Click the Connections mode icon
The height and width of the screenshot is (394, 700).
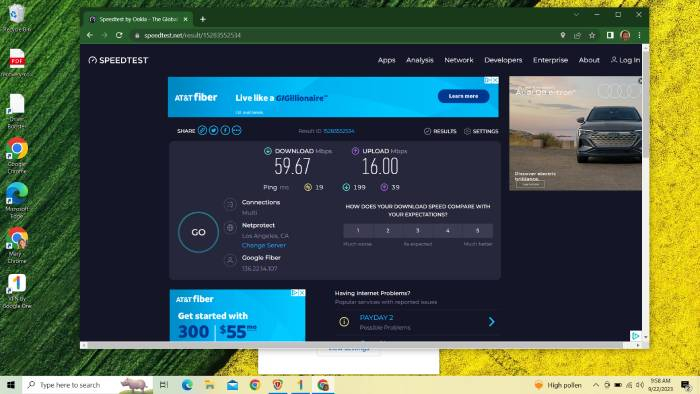coord(230,204)
